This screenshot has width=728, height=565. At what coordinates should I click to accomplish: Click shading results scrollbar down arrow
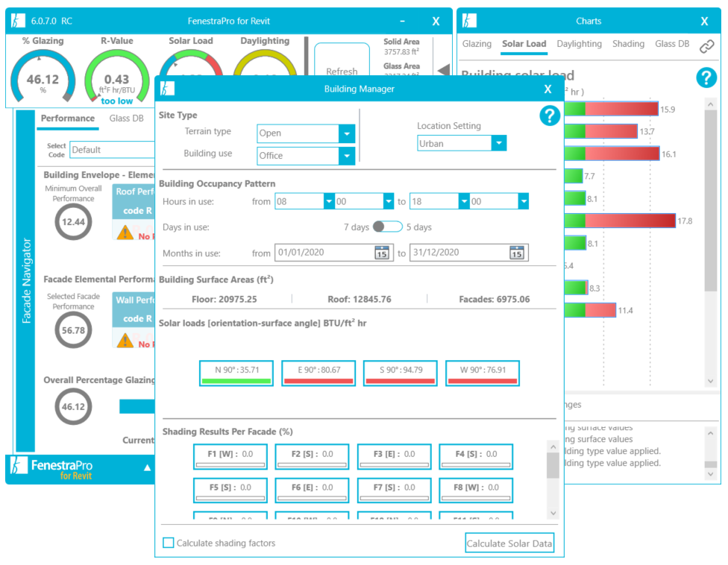pos(553,513)
